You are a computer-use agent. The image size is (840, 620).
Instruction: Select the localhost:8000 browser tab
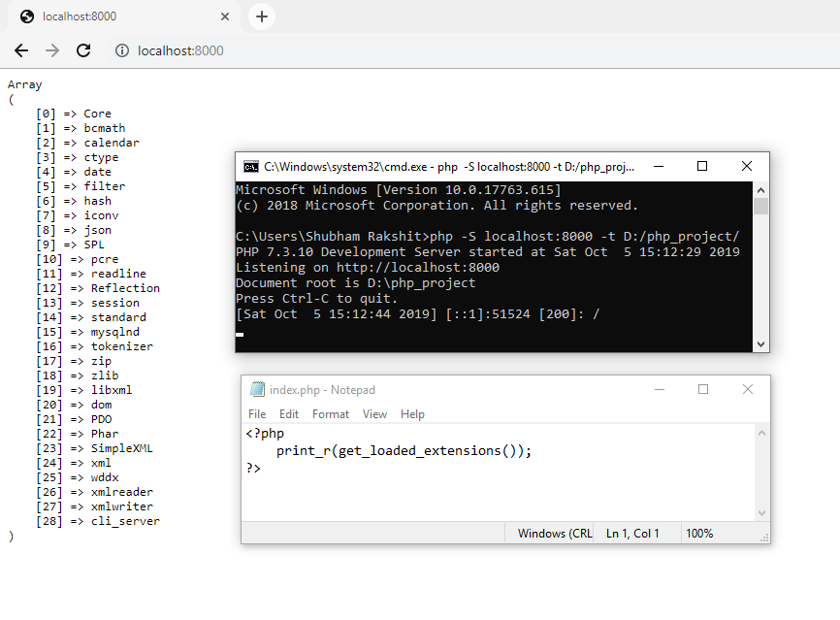(107, 16)
